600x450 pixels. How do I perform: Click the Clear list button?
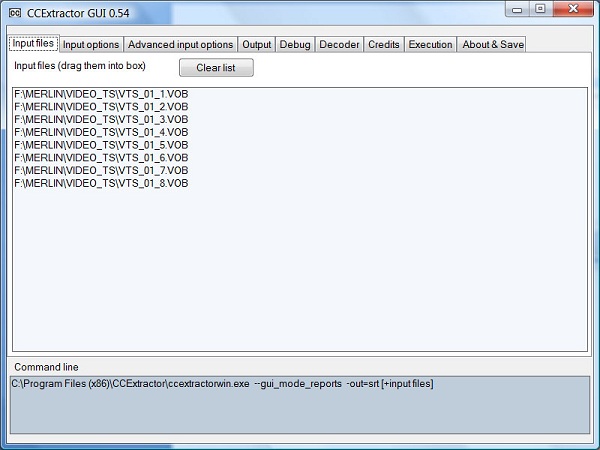point(216,68)
